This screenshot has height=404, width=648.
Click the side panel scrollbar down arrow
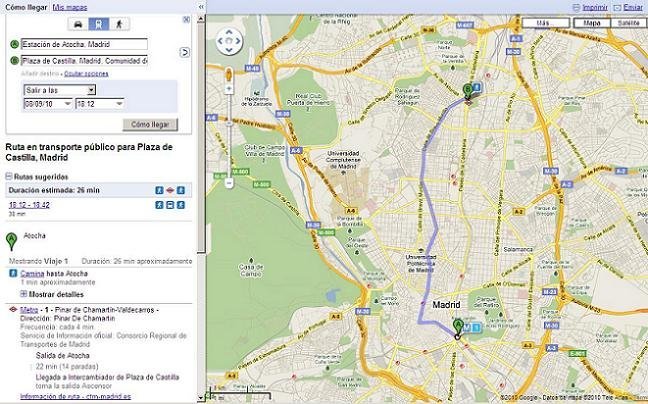[201, 398]
